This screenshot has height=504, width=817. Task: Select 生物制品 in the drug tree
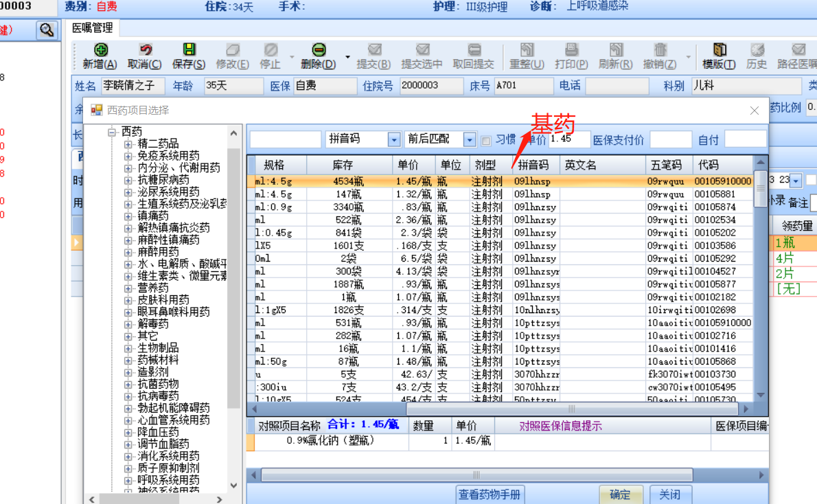[158, 347]
